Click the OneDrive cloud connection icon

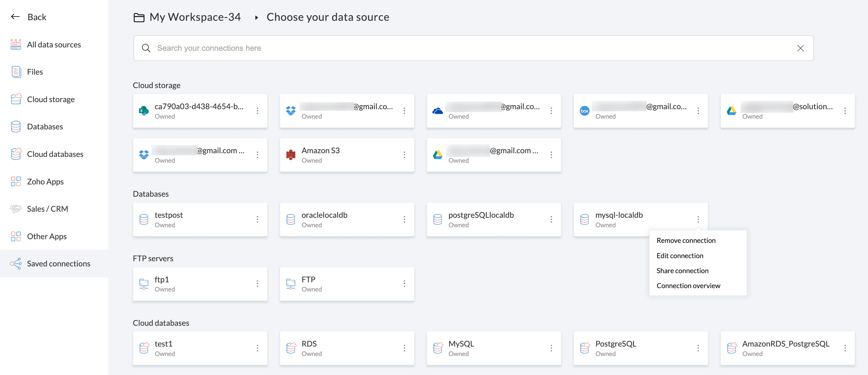(437, 111)
